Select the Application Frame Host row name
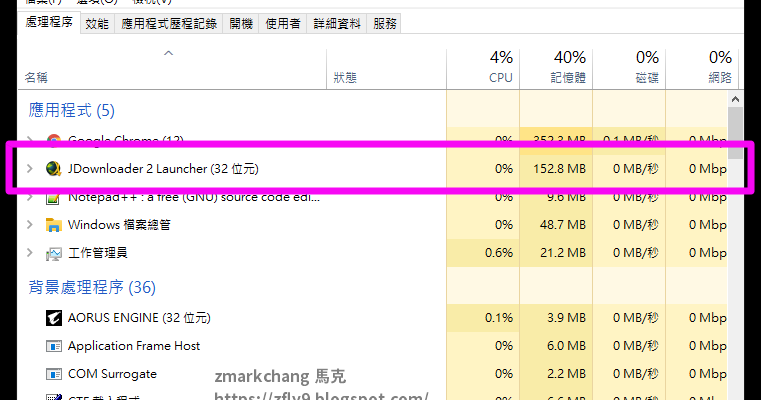Image resolution: width=761 pixels, height=400 pixels. (x=134, y=346)
